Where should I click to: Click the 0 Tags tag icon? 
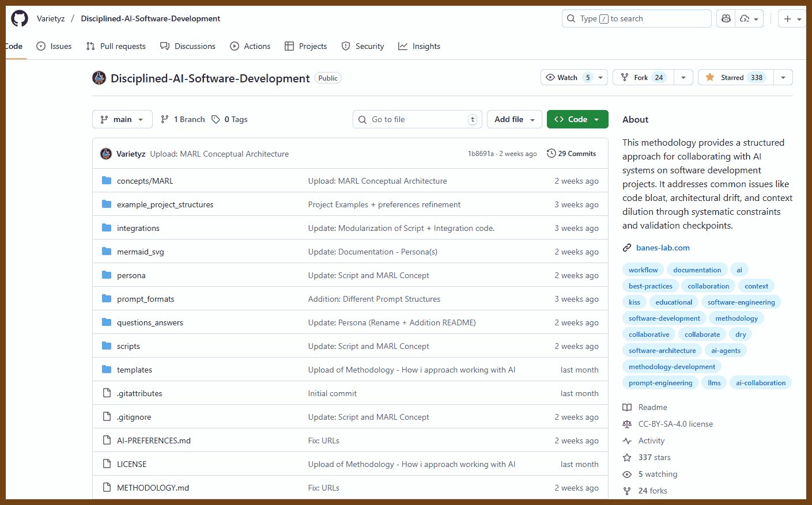(x=216, y=119)
